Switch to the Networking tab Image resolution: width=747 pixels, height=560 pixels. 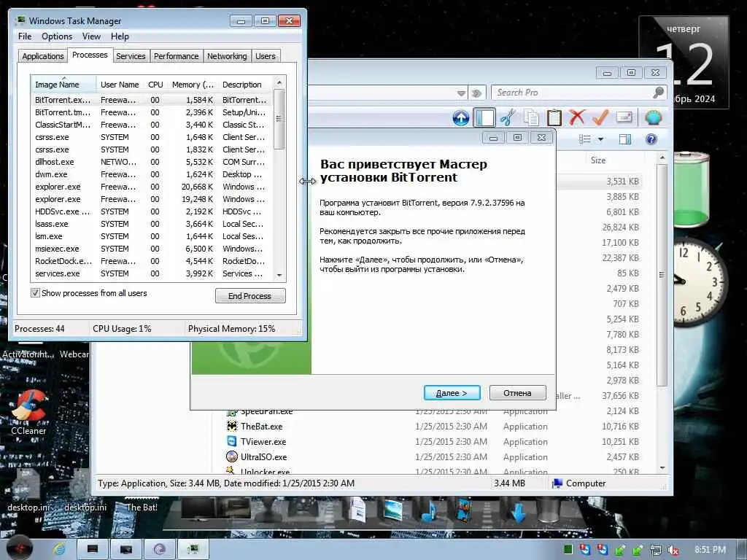[x=227, y=55]
